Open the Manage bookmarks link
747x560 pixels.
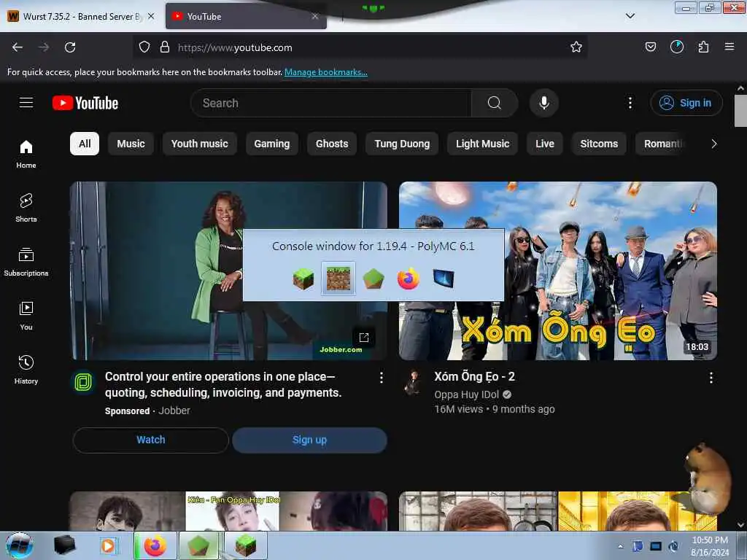pyautogui.click(x=326, y=72)
